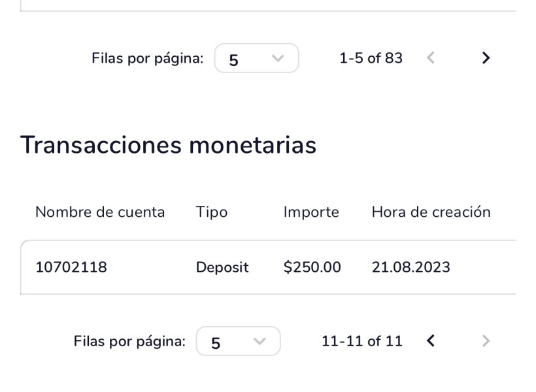Sort by Hora de creación column
The width and height of the screenshot is (536, 392).
click(x=431, y=212)
